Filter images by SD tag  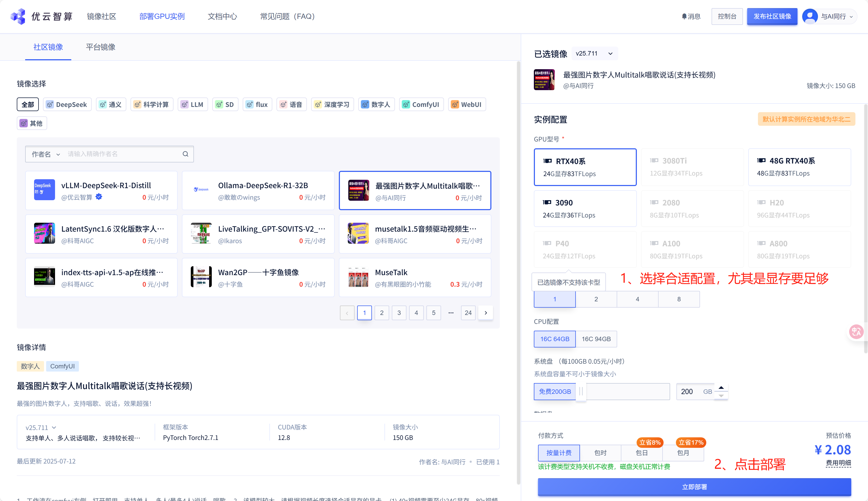click(x=225, y=104)
